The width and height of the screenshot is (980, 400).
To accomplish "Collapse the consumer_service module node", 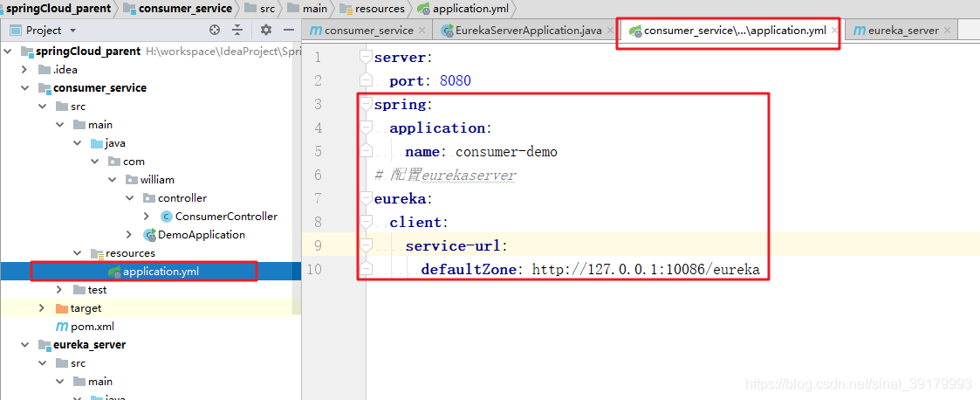I will coord(24,88).
